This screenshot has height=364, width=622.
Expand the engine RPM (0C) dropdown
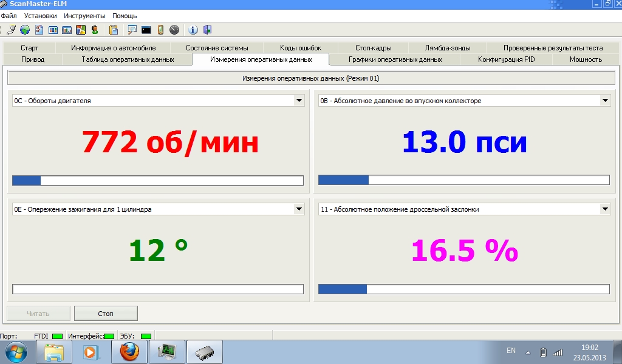pos(299,101)
